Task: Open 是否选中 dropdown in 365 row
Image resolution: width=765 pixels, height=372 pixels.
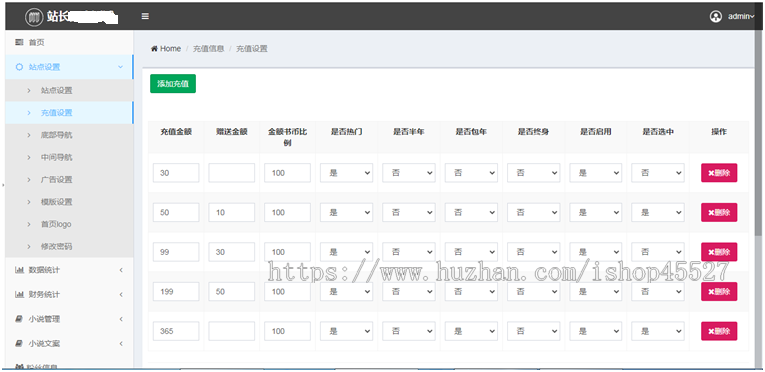Action: (x=658, y=331)
